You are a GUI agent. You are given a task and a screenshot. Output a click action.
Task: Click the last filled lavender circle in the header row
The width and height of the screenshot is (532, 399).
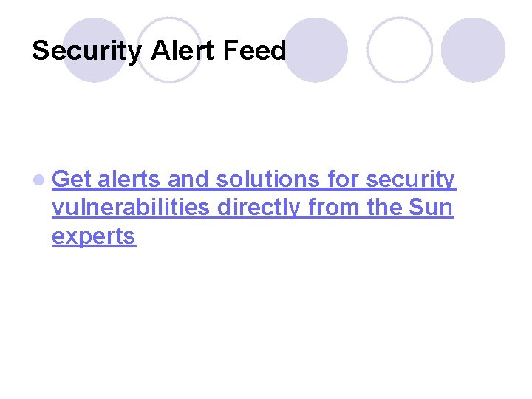(474, 50)
